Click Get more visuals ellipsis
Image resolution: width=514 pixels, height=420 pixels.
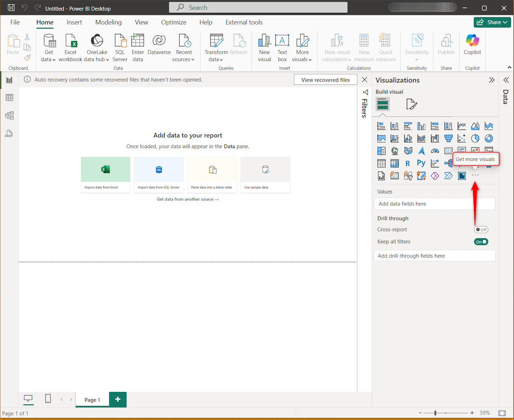pos(475,175)
